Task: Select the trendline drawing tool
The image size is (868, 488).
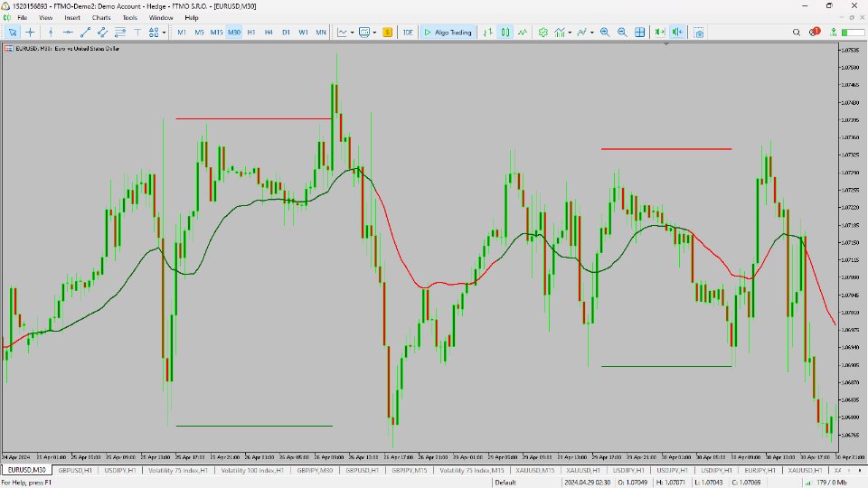Action: [x=85, y=33]
